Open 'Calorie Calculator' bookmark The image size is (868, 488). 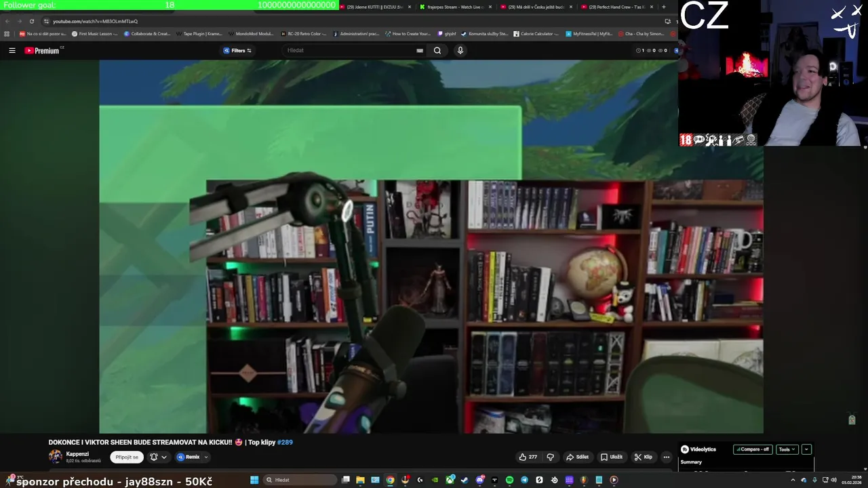pos(536,33)
